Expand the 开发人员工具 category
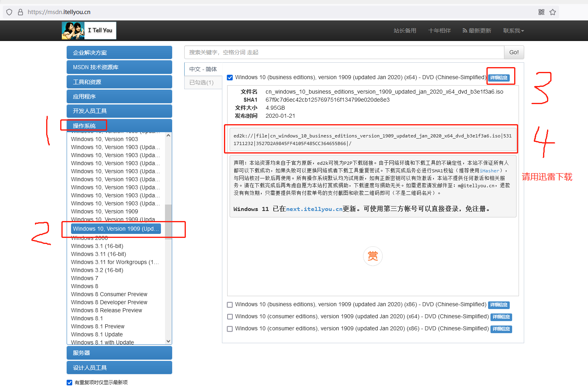 pyautogui.click(x=119, y=111)
